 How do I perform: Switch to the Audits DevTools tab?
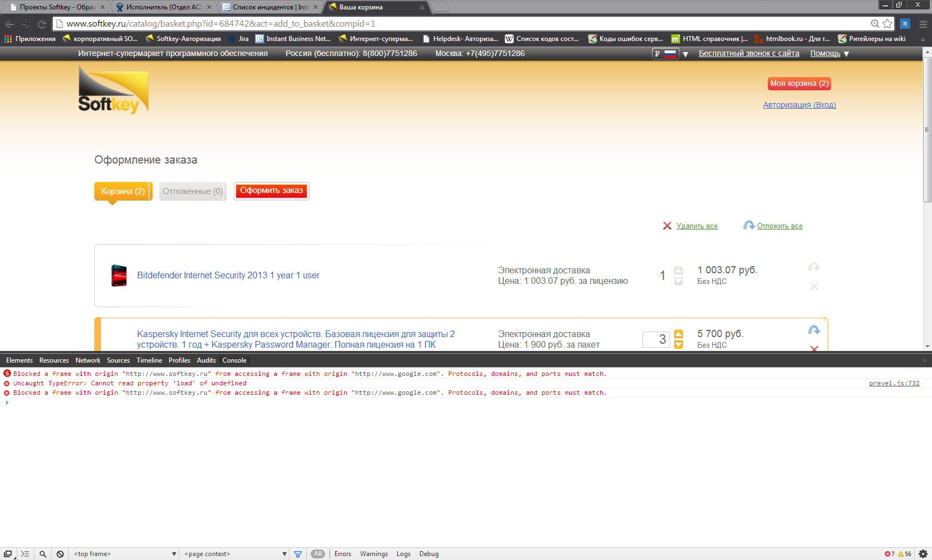coord(206,360)
